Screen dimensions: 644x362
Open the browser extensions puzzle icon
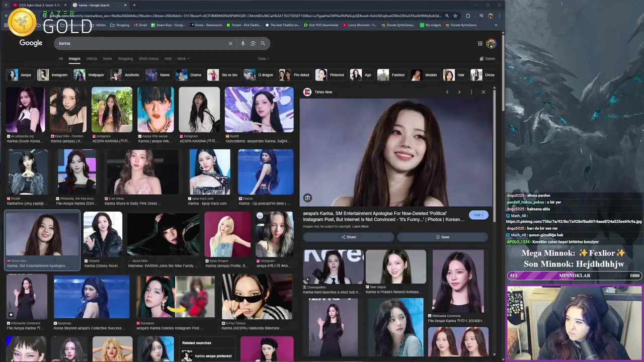468,16
